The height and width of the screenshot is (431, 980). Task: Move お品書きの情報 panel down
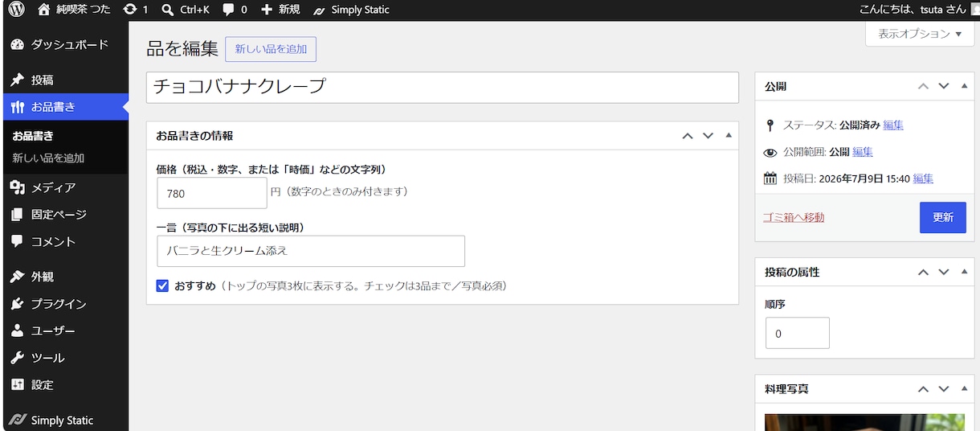(708, 136)
